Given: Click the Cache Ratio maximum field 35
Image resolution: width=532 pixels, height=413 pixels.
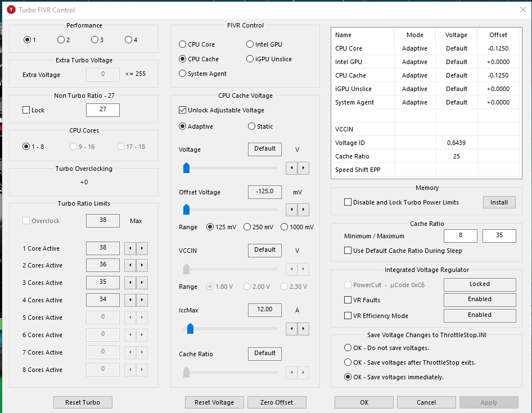Looking at the screenshot, I should click(x=499, y=235).
